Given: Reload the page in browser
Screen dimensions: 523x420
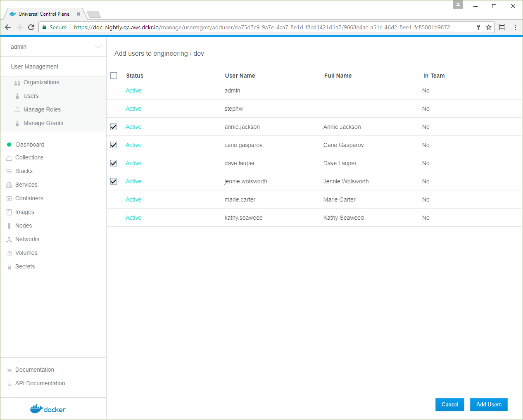Looking at the screenshot, I should [31, 27].
